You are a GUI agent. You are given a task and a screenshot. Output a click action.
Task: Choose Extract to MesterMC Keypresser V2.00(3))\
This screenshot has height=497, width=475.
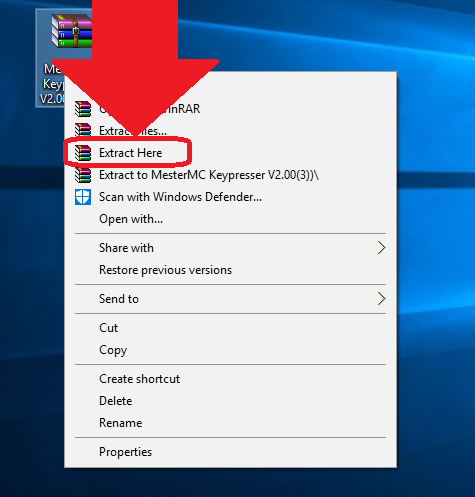[x=230, y=175]
